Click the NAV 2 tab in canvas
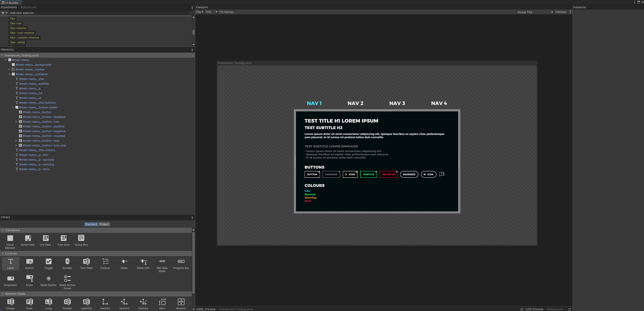Image resolution: width=644 pixels, height=311 pixels. click(x=355, y=103)
